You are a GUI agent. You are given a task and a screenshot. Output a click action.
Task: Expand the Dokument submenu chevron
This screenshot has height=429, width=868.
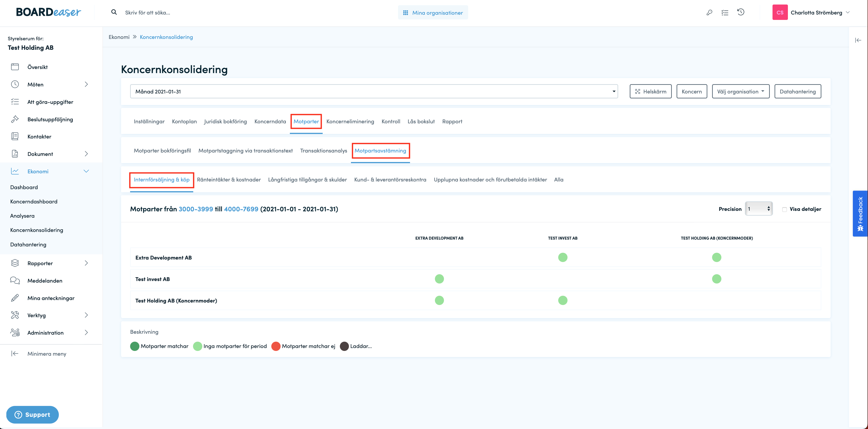click(86, 154)
